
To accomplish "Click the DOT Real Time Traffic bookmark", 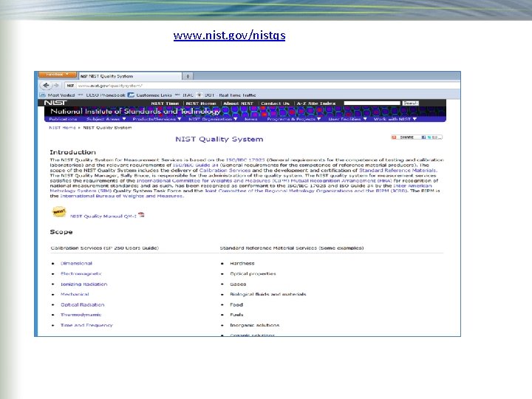I will click(x=226, y=95).
